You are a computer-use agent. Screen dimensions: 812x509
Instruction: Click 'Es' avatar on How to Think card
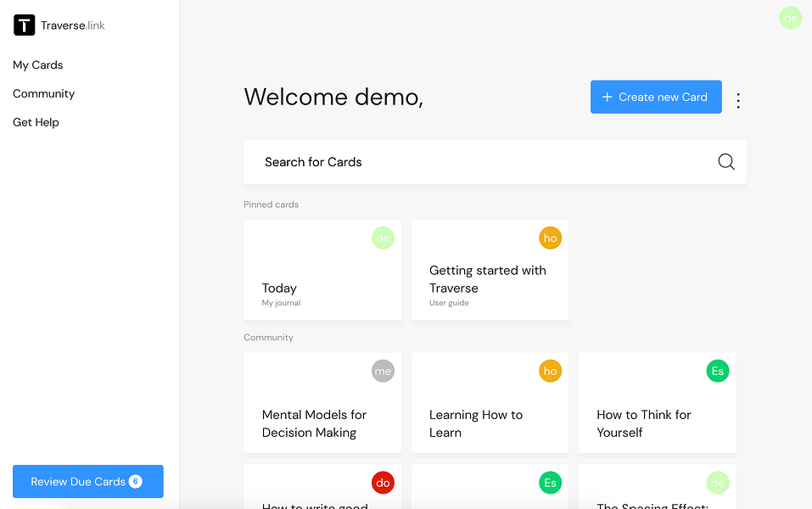point(717,371)
